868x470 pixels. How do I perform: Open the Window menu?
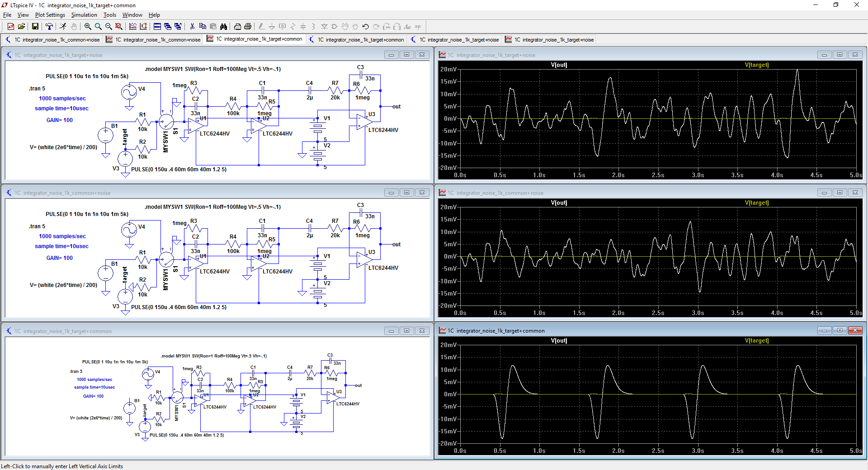coord(132,15)
